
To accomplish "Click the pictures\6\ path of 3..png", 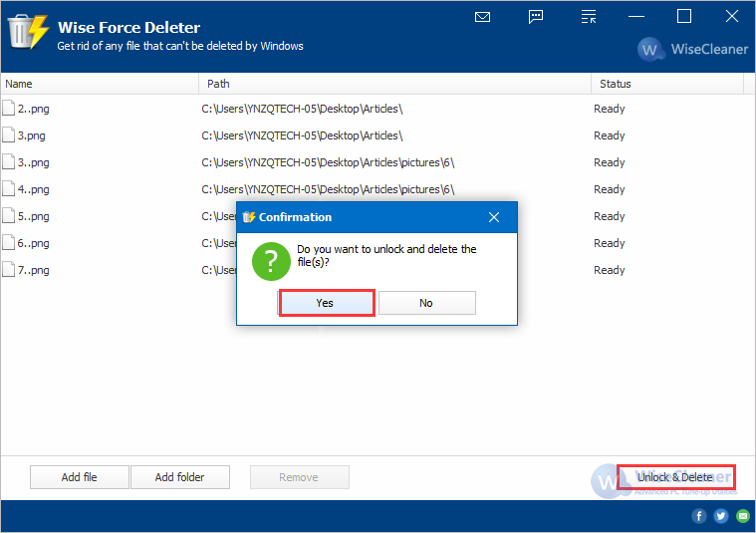I will click(x=328, y=162).
